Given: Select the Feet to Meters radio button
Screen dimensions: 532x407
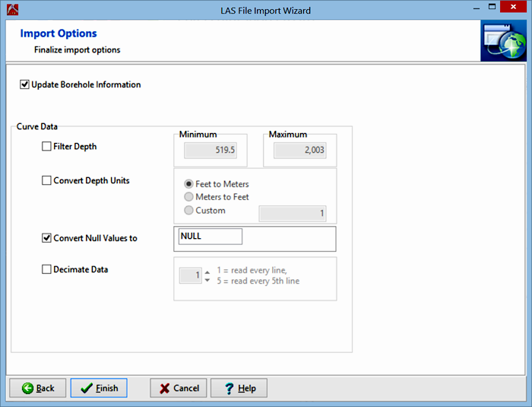Looking at the screenshot, I should pos(189,184).
